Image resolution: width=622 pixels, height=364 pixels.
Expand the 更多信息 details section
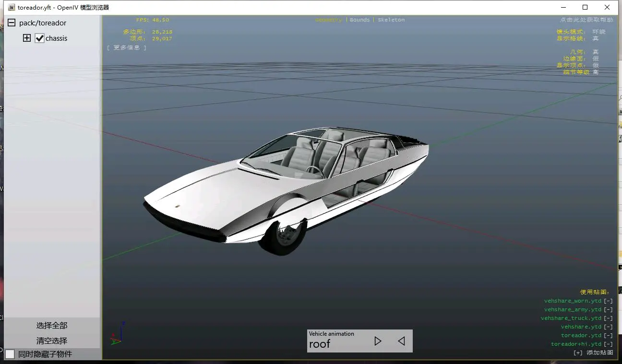tap(127, 47)
